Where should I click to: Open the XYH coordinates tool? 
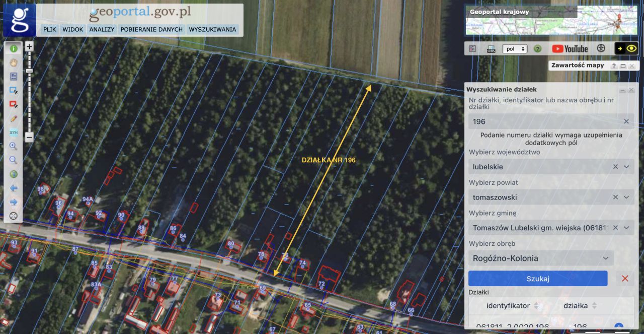point(14,132)
